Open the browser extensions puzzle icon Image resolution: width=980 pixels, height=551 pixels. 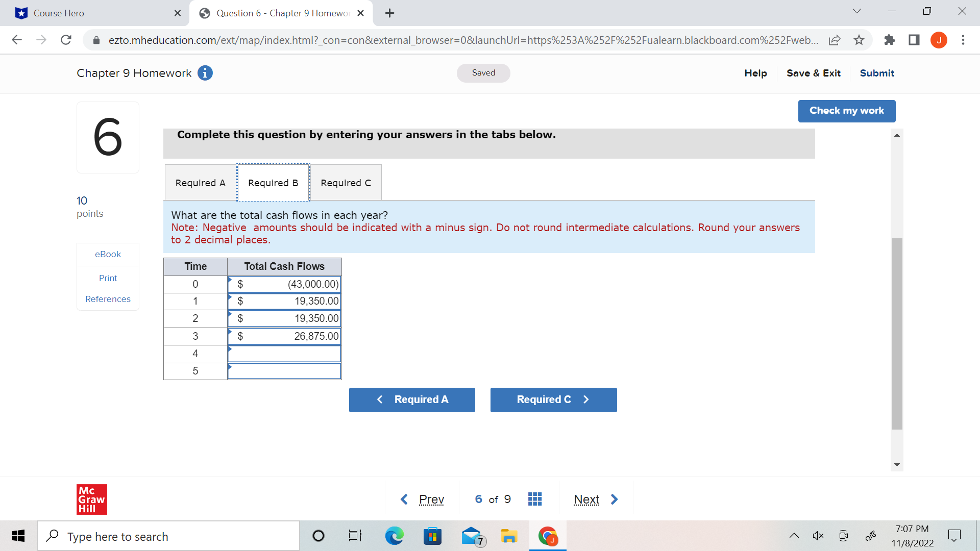(x=890, y=40)
